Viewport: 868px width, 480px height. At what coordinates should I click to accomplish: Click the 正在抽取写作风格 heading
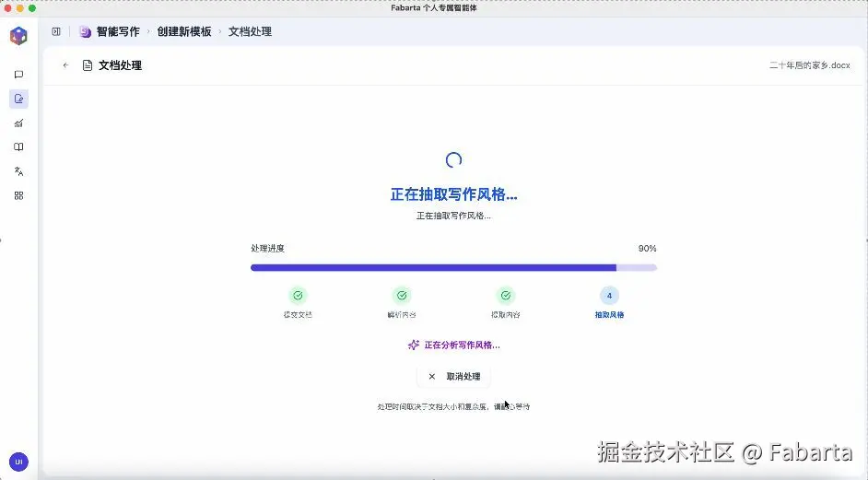tap(454, 194)
